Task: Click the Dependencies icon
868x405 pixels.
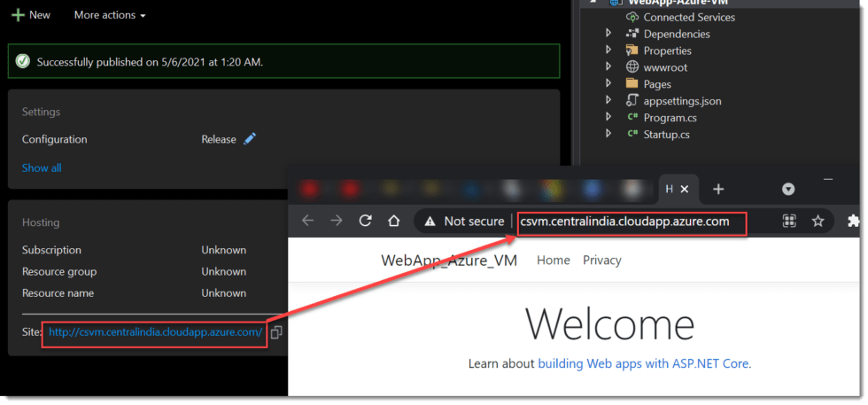Action: (632, 34)
